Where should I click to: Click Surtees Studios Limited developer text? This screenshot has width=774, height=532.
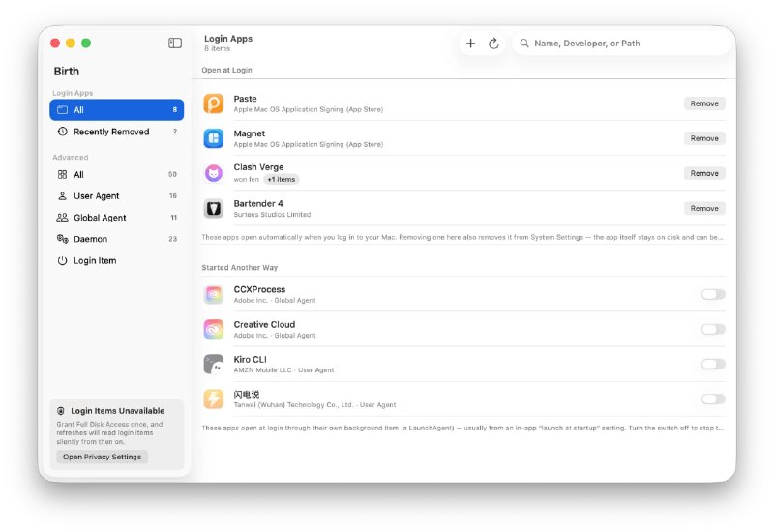[x=272, y=214]
